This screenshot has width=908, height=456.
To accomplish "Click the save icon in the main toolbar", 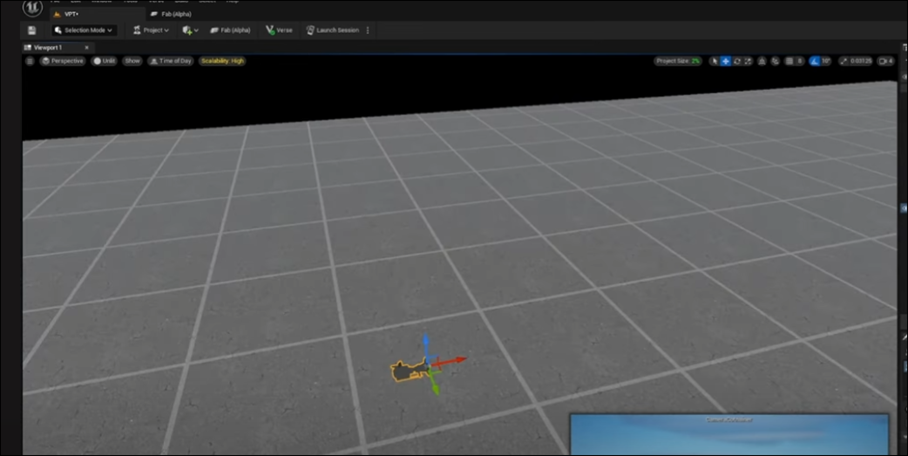I will click(32, 30).
